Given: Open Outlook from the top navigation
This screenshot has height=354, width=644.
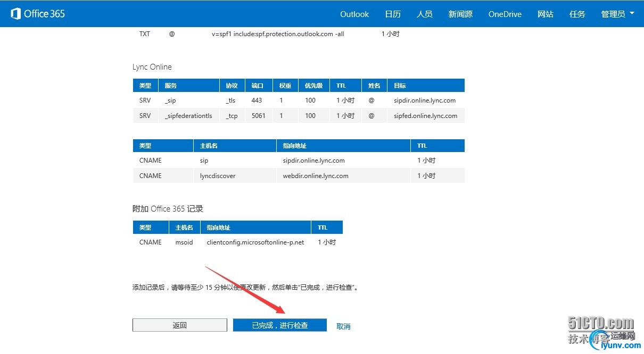Looking at the screenshot, I should click(354, 14).
